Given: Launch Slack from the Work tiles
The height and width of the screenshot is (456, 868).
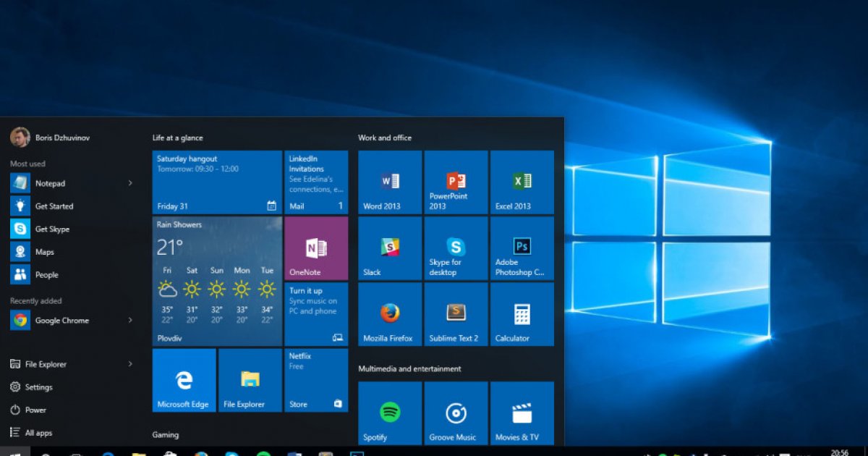Looking at the screenshot, I should [x=390, y=248].
